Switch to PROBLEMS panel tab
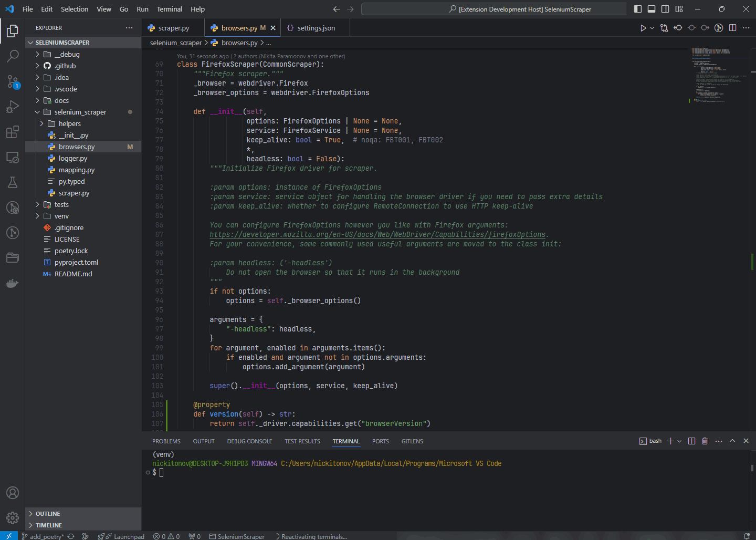Viewport: 756px width, 540px height. [x=166, y=441]
